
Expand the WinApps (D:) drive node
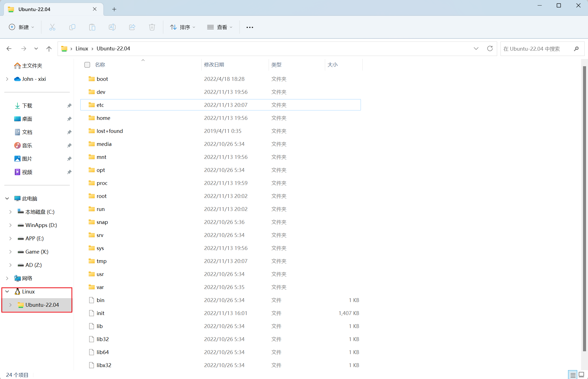11,225
